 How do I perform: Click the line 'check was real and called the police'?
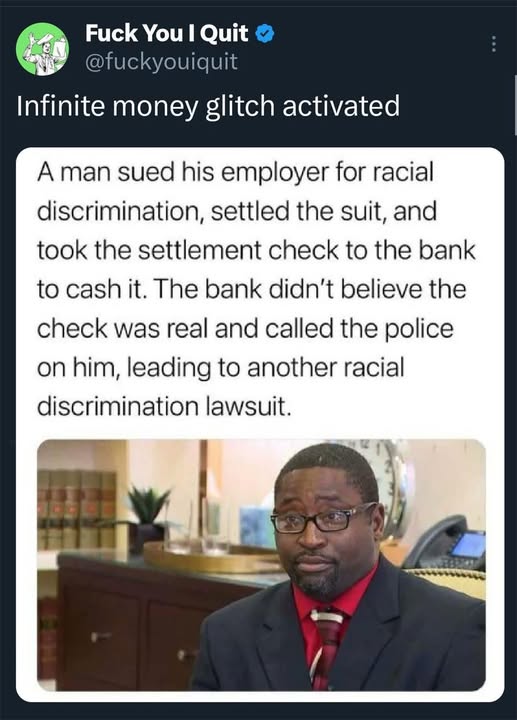point(245,329)
